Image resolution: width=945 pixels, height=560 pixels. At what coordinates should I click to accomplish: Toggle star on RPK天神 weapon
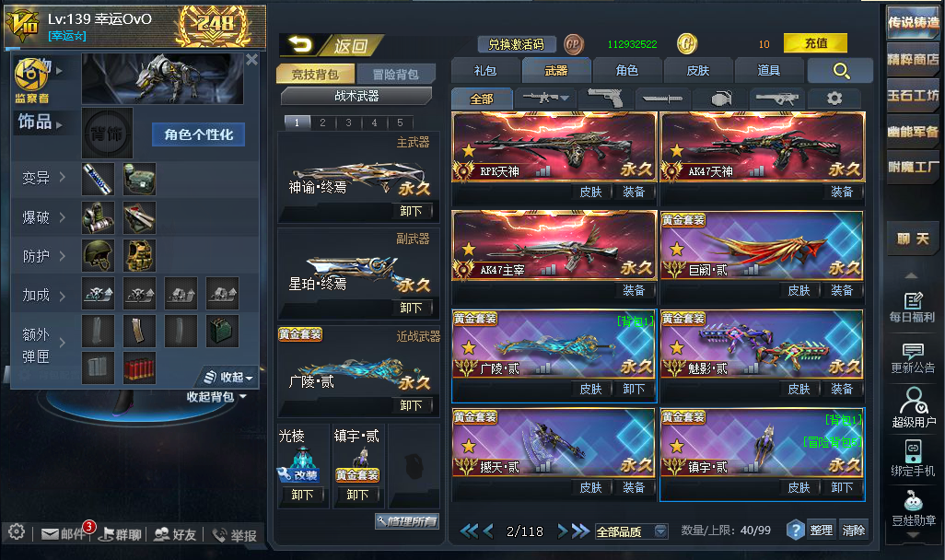pyautogui.click(x=468, y=151)
